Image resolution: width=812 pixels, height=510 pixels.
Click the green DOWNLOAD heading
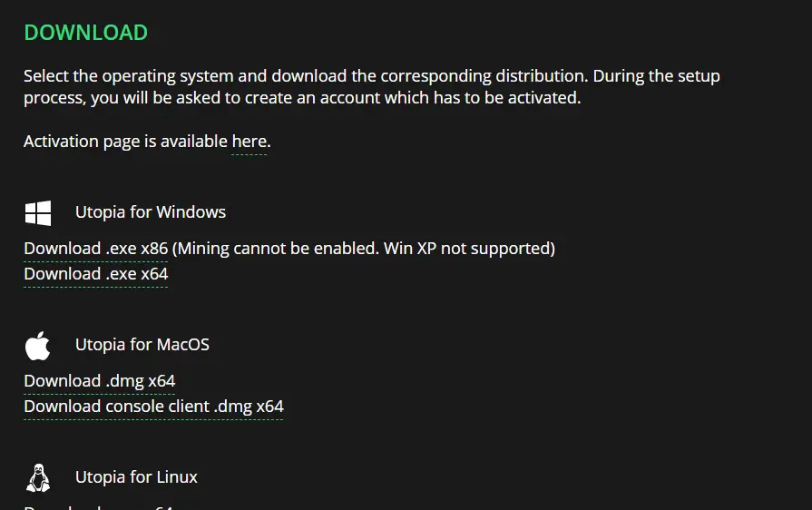click(x=86, y=33)
